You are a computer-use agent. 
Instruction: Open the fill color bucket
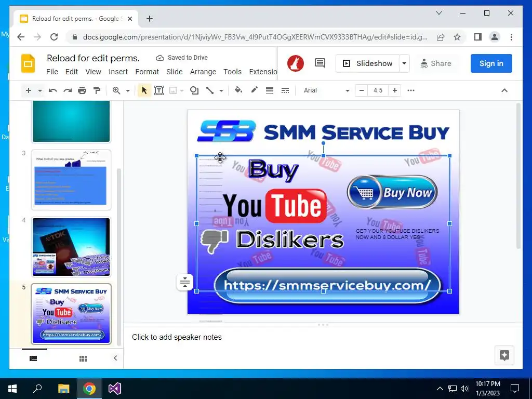[238, 90]
